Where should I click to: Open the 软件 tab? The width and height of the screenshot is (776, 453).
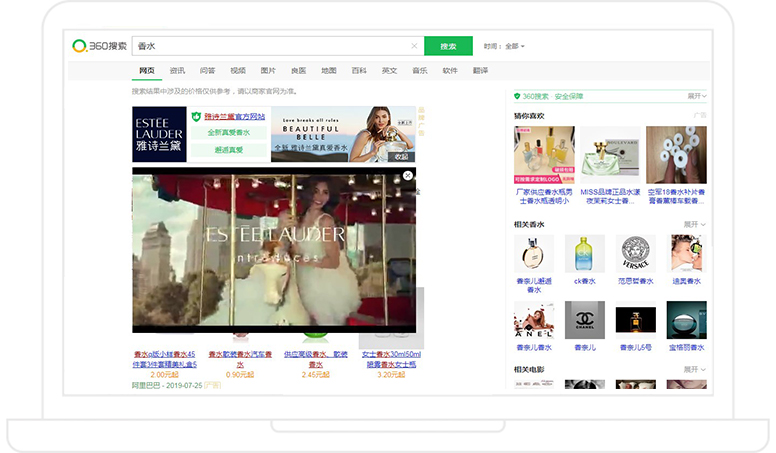point(450,70)
